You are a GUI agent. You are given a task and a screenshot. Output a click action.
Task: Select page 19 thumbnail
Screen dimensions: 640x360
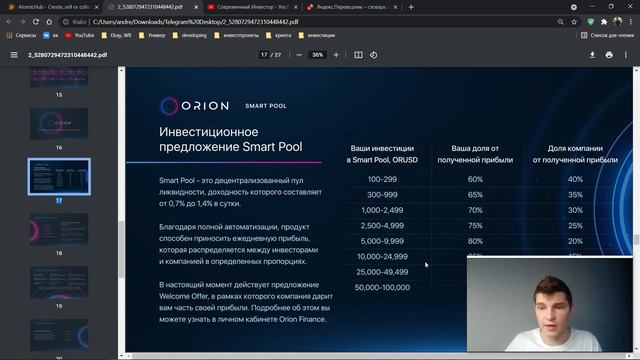tap(59, 282)
